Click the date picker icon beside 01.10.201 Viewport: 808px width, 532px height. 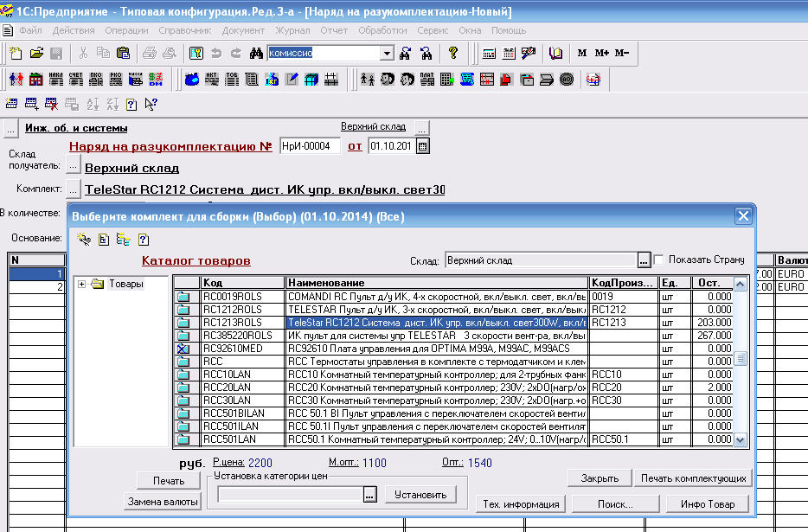tap(423, 146)
